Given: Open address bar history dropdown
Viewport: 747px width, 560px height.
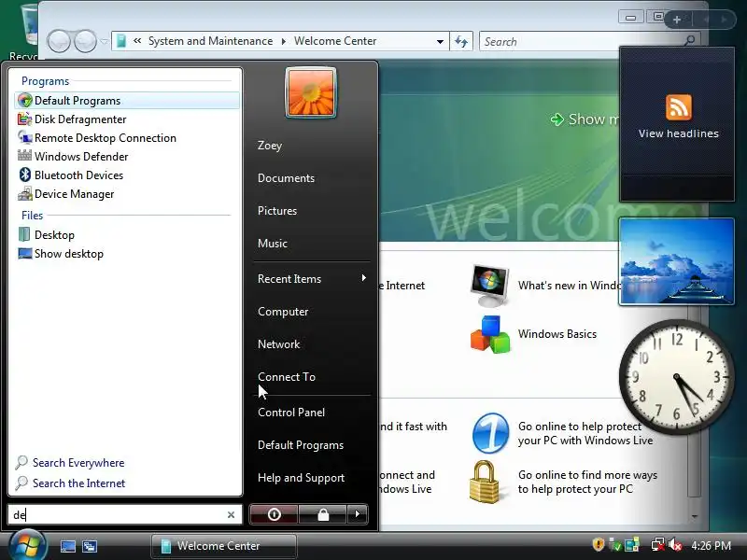Looking at the screenshot, I should tap(440, 41).
